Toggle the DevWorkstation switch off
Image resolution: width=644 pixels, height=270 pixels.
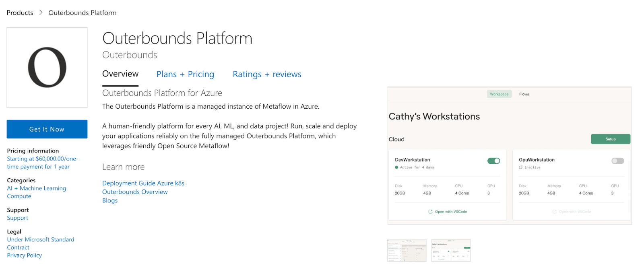(x=493, y=161)
